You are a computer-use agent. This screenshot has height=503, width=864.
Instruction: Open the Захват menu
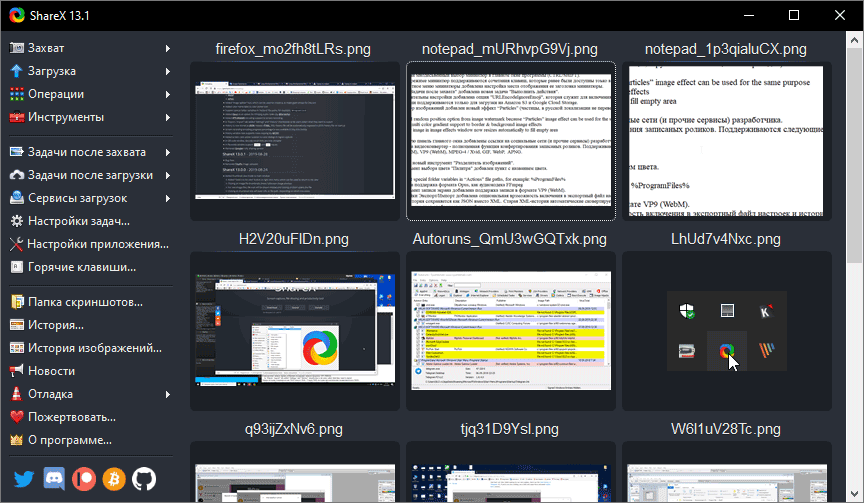[90, 48]
